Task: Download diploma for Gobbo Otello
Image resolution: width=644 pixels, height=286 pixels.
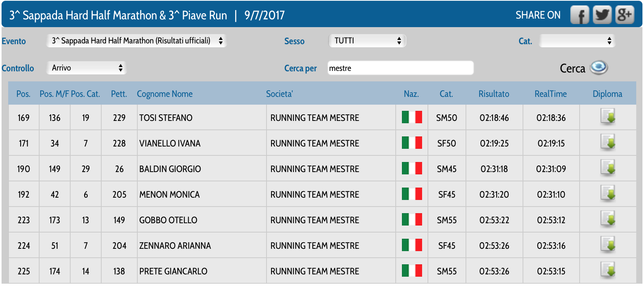Action: (608, 219)
